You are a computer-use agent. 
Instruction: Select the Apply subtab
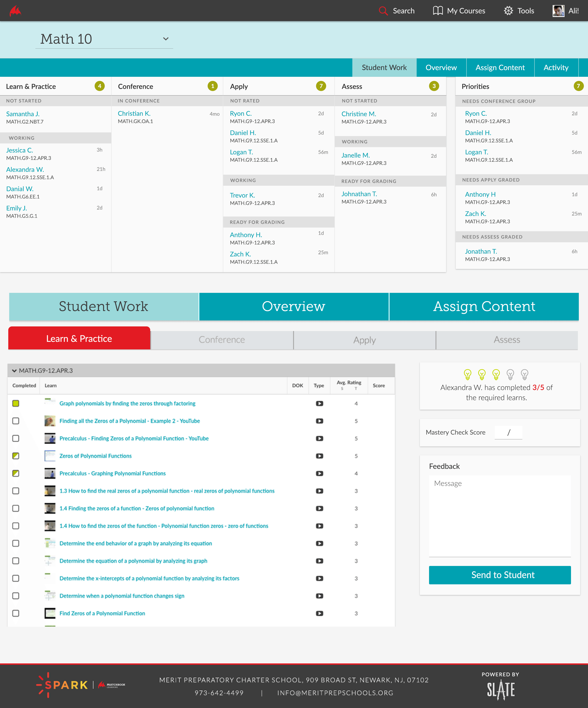tap(365, 340)
